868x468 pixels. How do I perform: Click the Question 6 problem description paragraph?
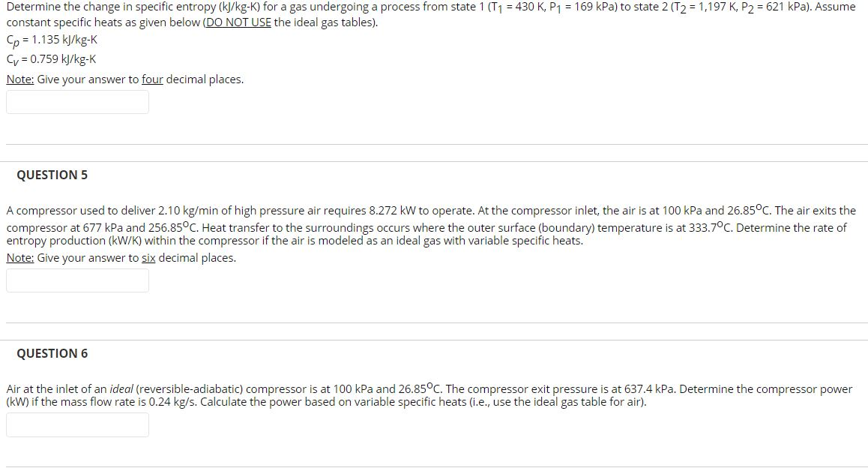(x=427, y=394)
